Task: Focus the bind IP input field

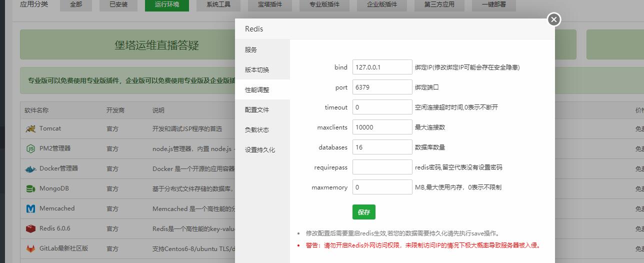Action: [x=382, y=67]
